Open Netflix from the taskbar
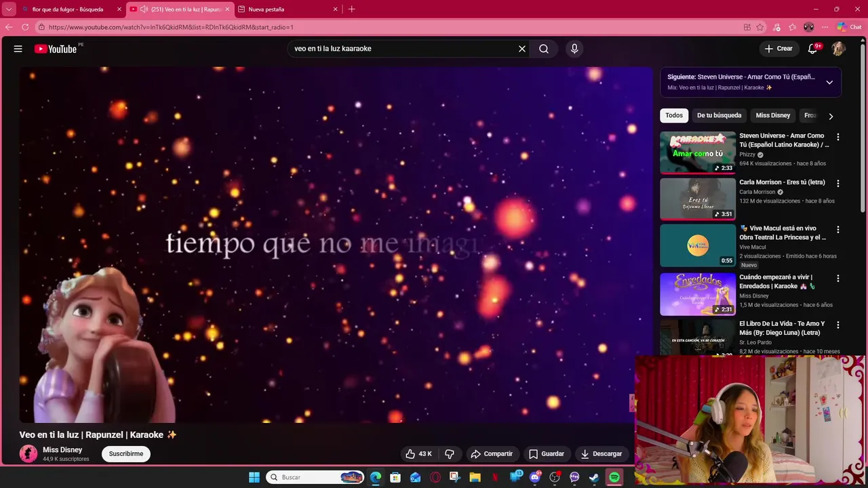868x488 pixels. (x=495, y=477)
